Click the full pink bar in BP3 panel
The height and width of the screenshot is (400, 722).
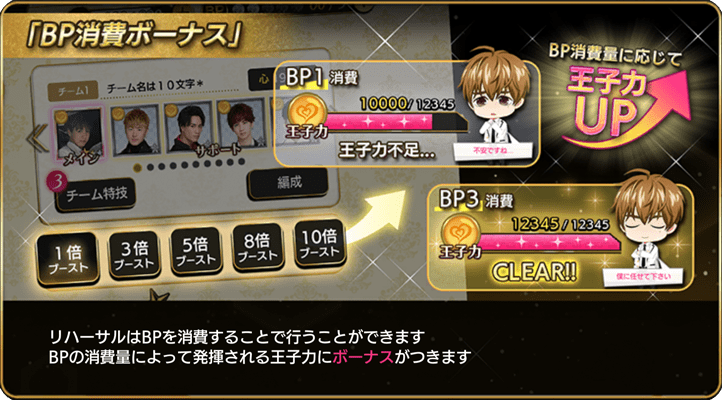549,242
